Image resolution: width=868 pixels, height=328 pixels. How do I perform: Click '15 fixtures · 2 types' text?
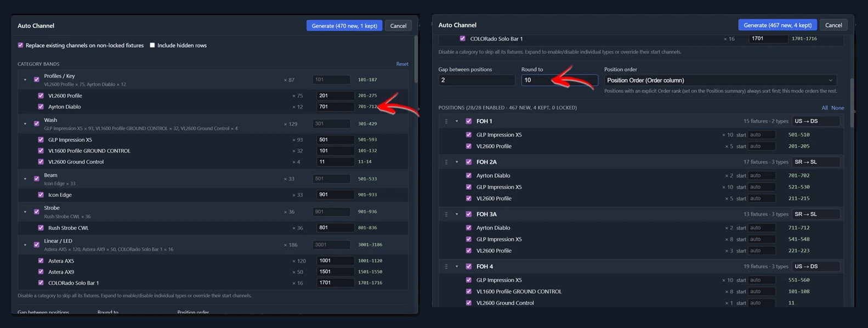pyautogui.click(x=765, y=121)
